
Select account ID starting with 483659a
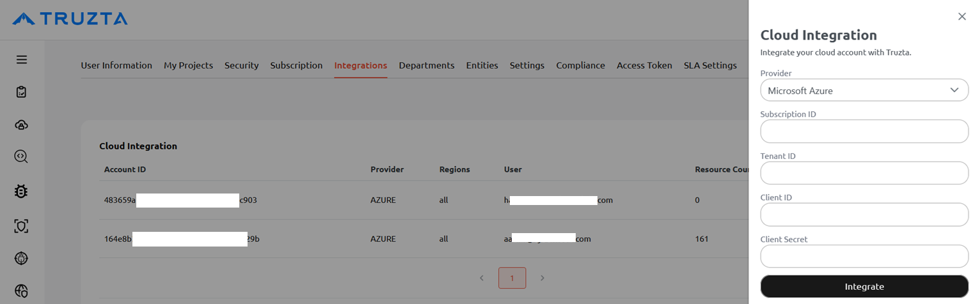[x=180, y=200]
